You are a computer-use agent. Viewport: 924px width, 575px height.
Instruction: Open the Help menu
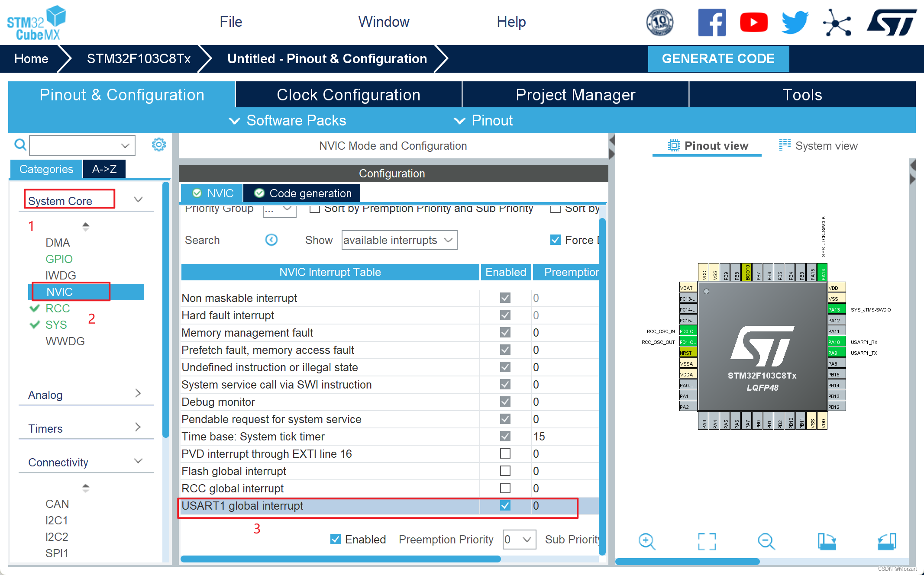click(x=511, y=22)
